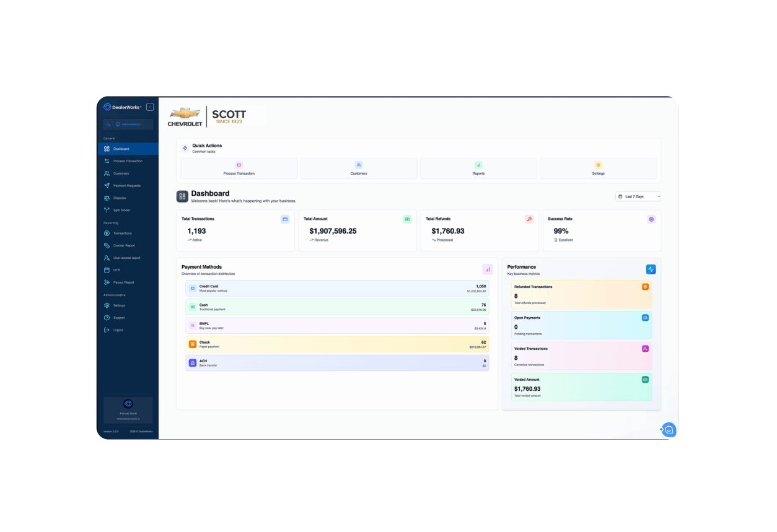The width and height of the screenshot is (777, 532).
Task: Click the $1,907,596.25 total amount value
Action: coord(333,231)
